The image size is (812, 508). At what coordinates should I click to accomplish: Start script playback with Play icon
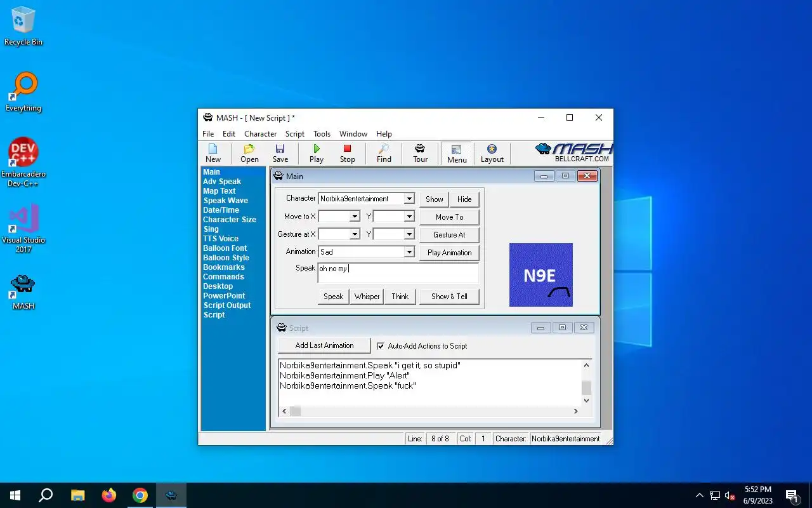[317, 153]
